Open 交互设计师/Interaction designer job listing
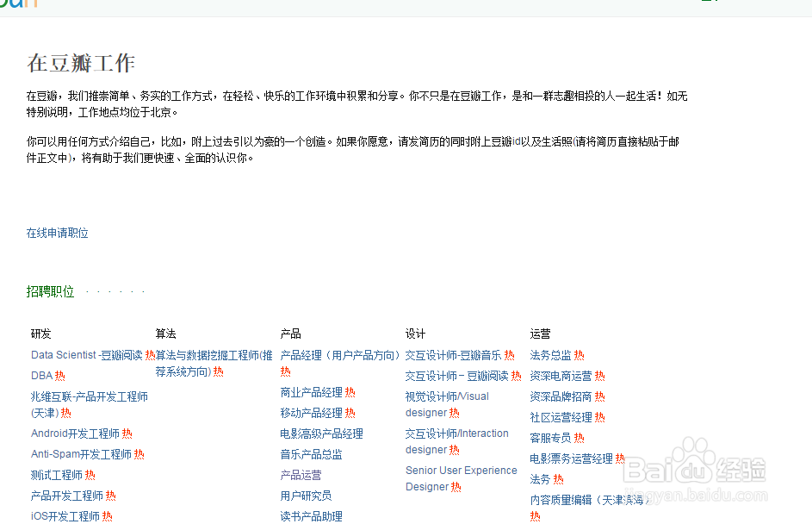Viewport: 812px width, 524px height. (x=456, y=441)
